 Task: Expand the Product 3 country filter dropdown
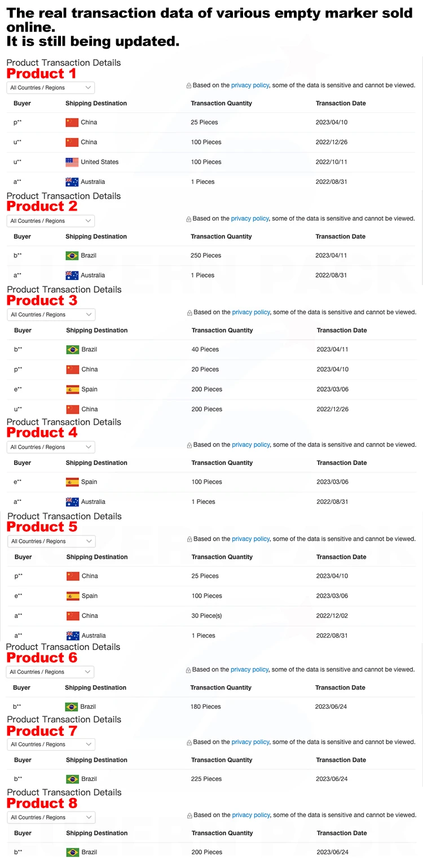pyautogui.click(x=51, y=314)
